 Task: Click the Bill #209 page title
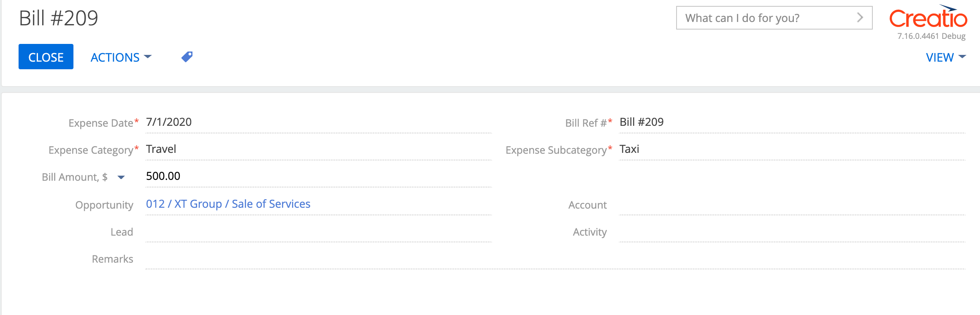(x=59, y=18)
